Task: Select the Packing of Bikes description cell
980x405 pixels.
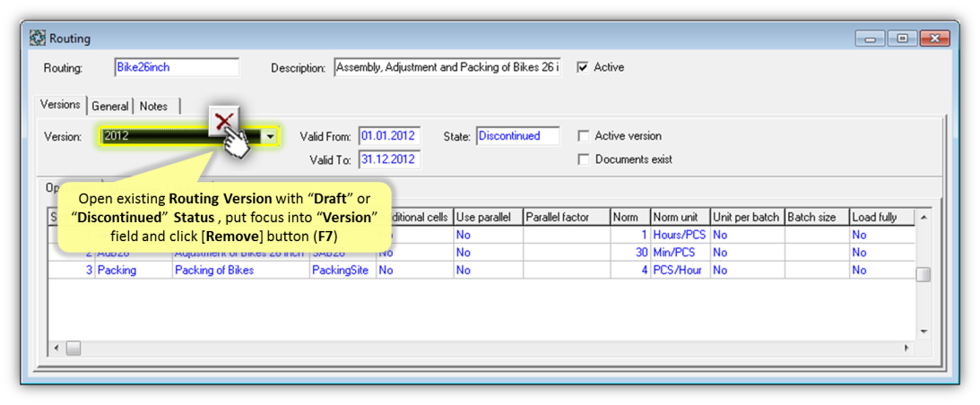Action: (x=241, y=271)
